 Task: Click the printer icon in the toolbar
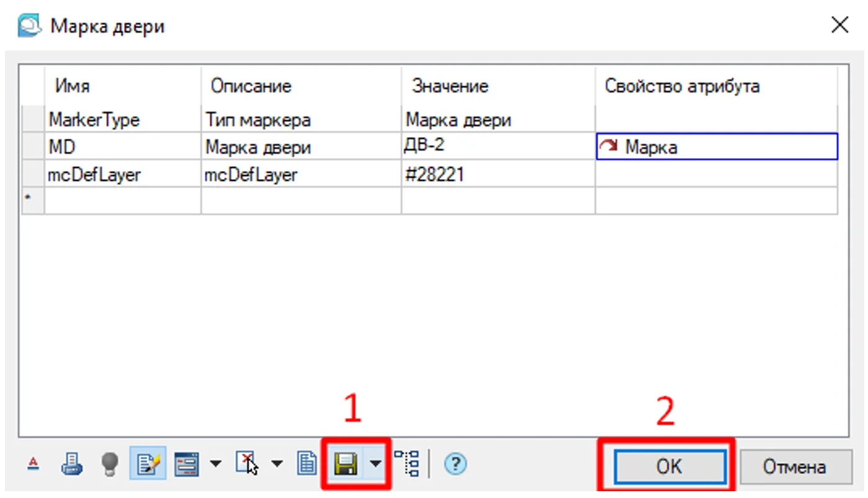(71, 464)
